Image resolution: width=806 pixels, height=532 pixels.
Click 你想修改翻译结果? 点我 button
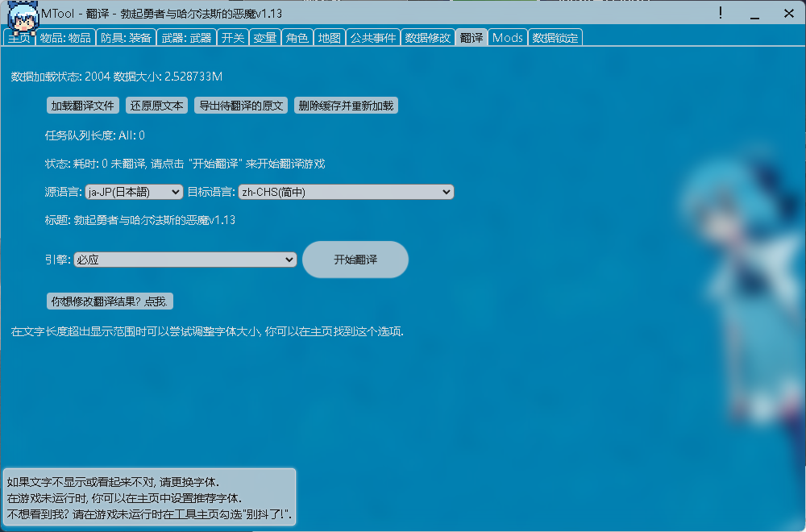pos(111,301)
